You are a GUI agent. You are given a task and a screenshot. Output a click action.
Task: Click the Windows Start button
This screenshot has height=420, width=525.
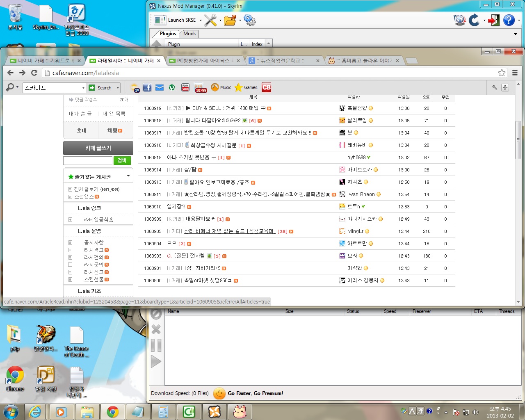11,411
